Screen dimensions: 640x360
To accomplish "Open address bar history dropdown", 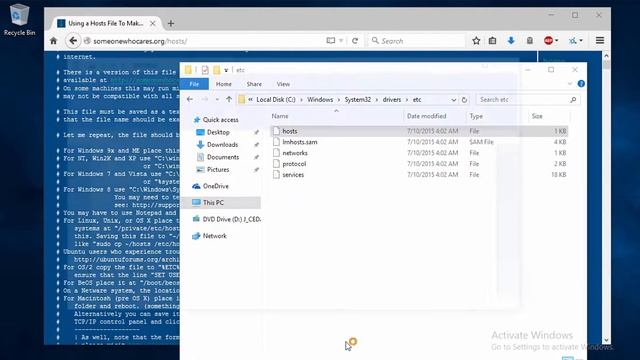I will 453,100.
